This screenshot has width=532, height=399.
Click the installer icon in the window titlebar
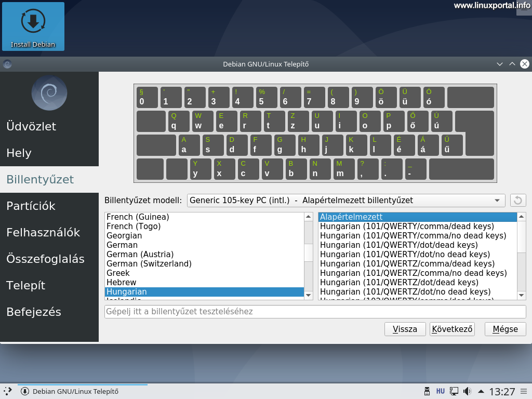pos(7,64)
